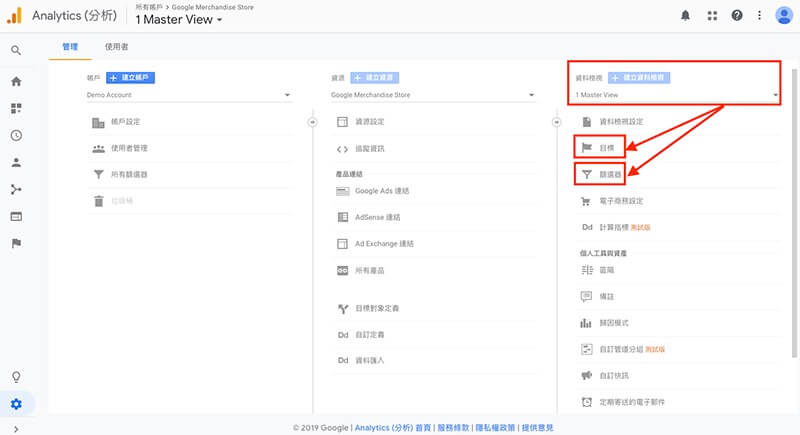800x435 pixels.
Task: Open the Conversions flag icon in left sidebar
Action: tap(16, 243)
